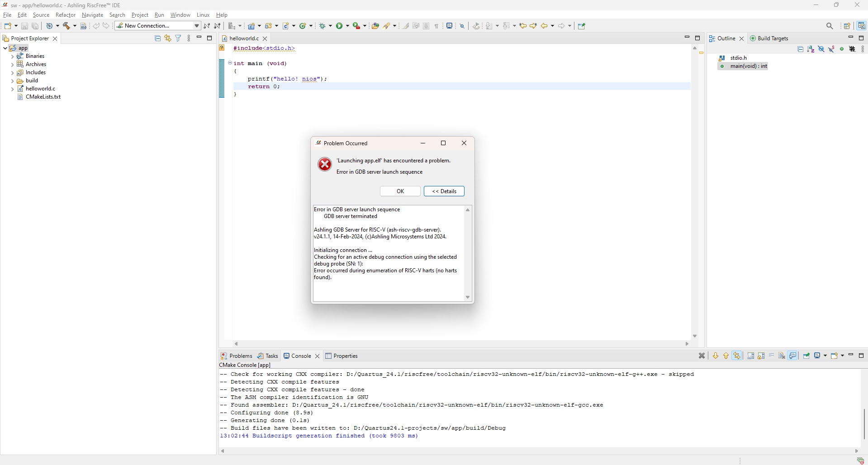
Task: Click the Pin Console icon
Action: click(806, 356)
